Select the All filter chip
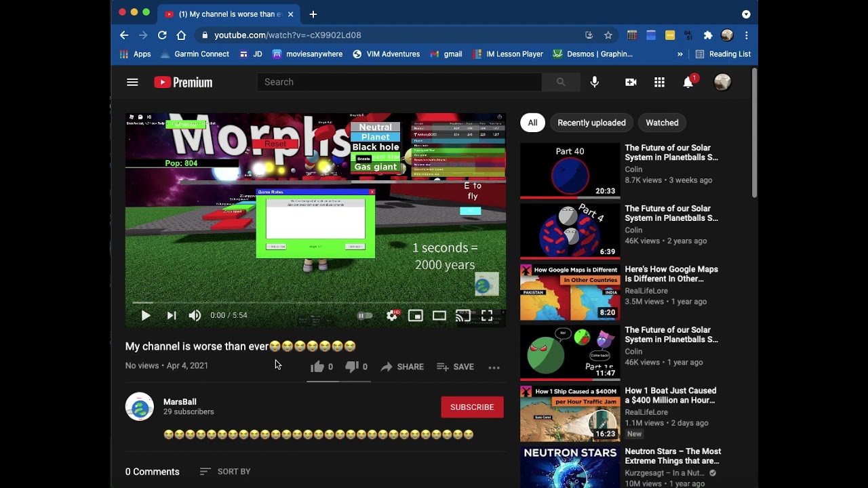Screen dimensions: 868x488 point(532,123)
